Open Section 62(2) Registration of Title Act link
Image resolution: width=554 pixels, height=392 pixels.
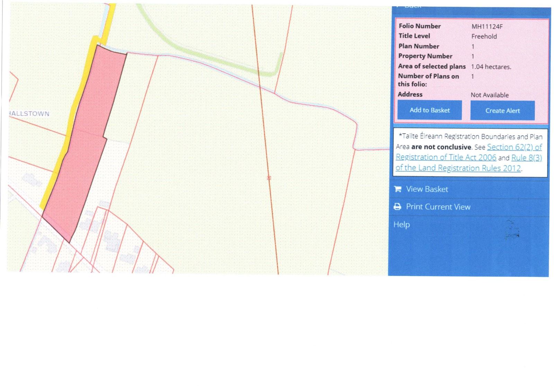pyautogui.click(x=469, y=152)
